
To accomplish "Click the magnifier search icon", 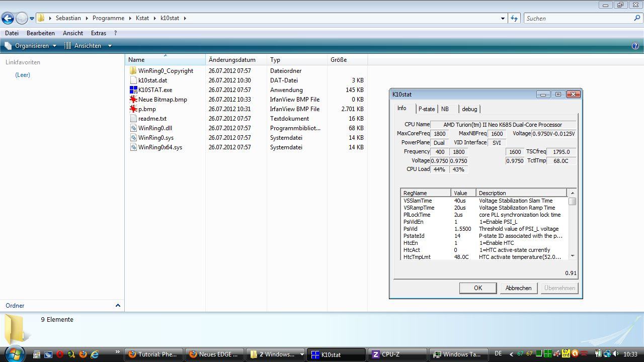I will (x=637, y=18).
